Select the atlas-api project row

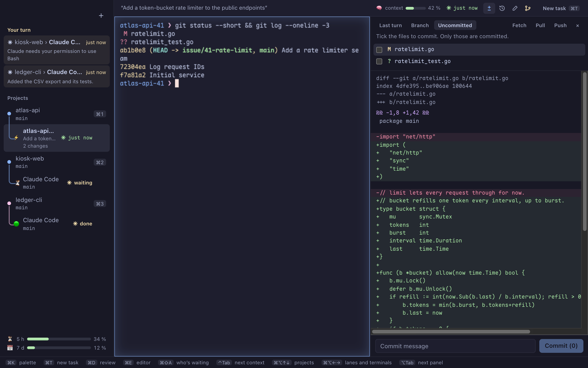(x=57, y=114)
